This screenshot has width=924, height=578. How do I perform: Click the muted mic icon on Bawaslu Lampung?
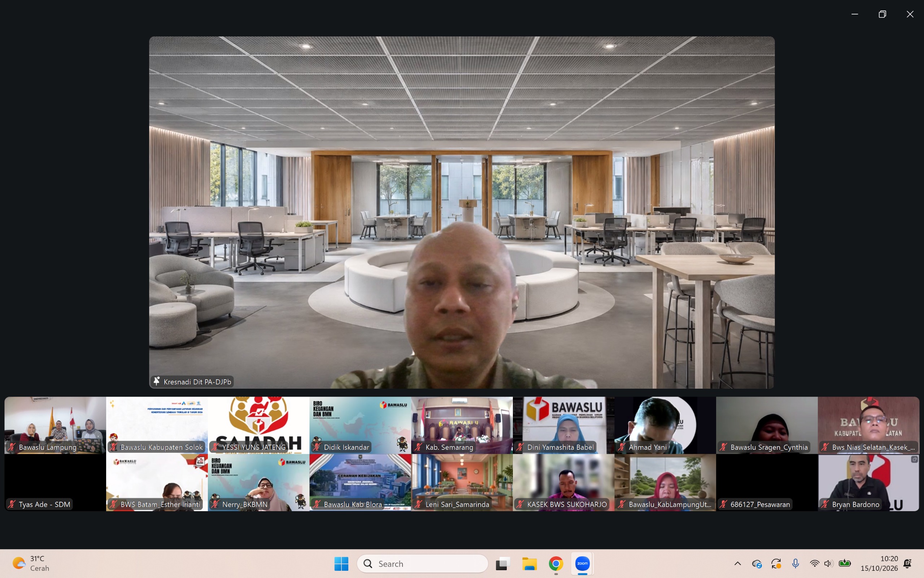coord(12,447)
